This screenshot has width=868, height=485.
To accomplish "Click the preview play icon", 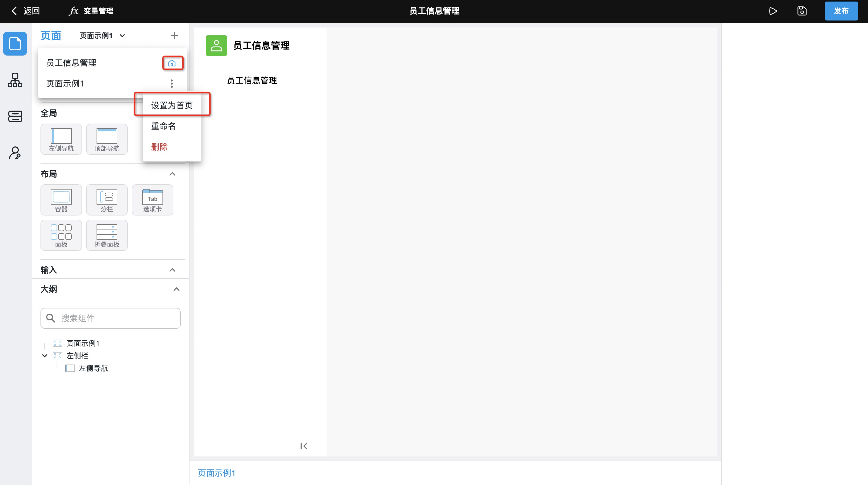I will click(x=773, y=11).
